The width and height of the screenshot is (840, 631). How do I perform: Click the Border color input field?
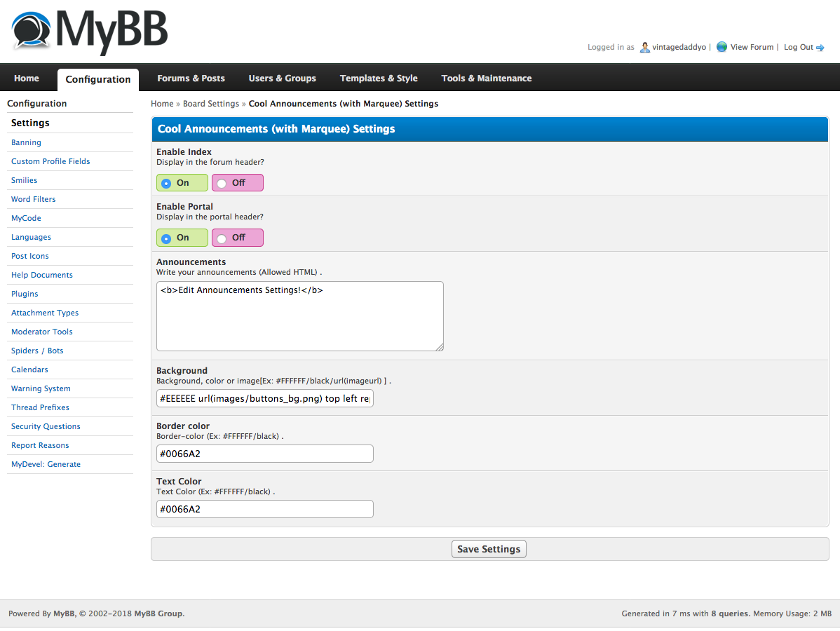[x=264, y=454]
